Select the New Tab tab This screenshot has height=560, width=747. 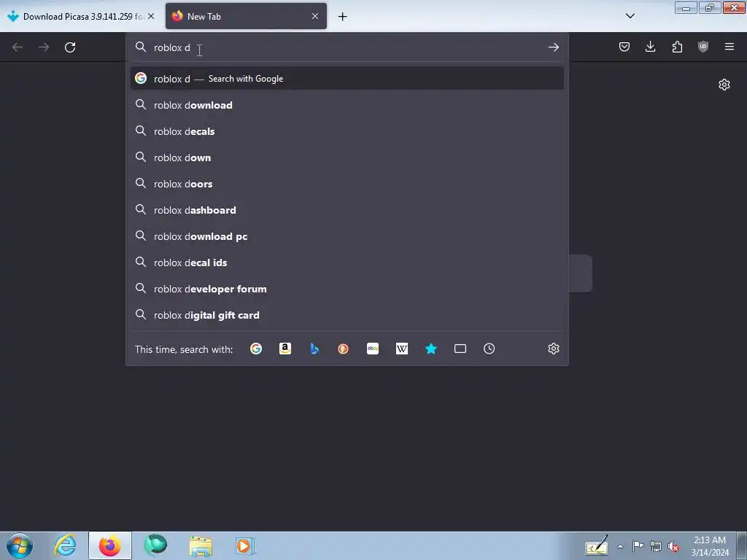246,16
